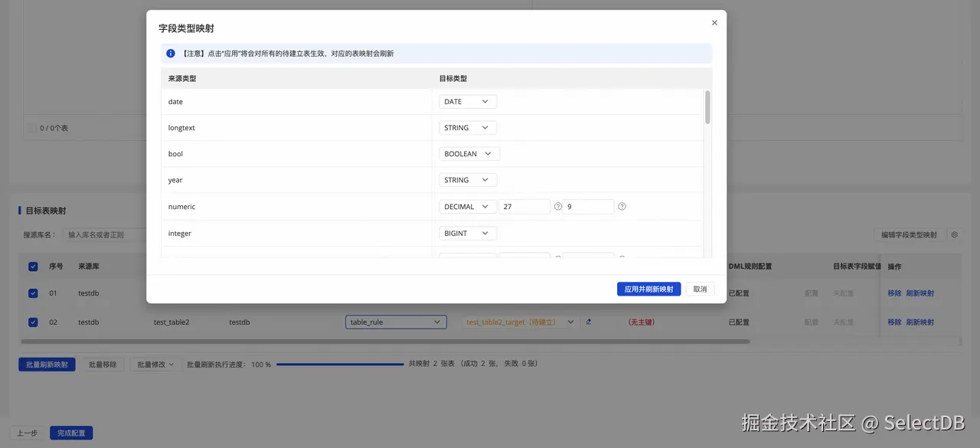This screenshot has height=448, width=980.
Task: Click the 已配置 status in row 02
Action: coord(739,322)
